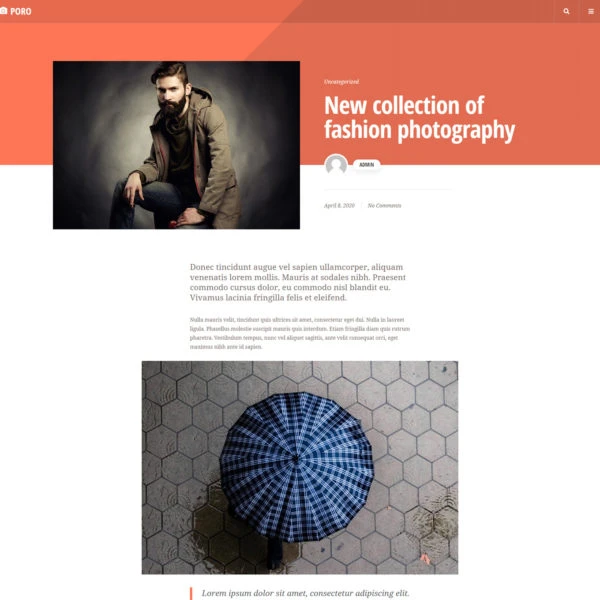Viewport: 600px width, 600px height.
Task: Click the PORO site title
Action: coord(21,11)
